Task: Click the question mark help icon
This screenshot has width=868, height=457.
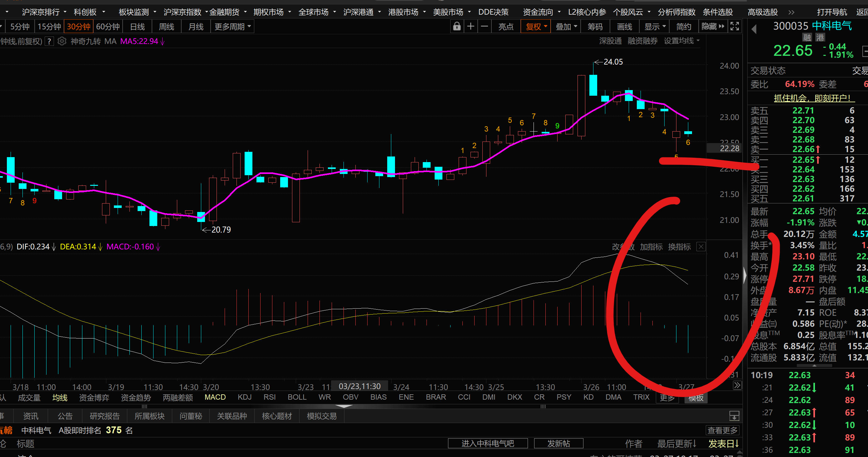Action: click(49, 41)
